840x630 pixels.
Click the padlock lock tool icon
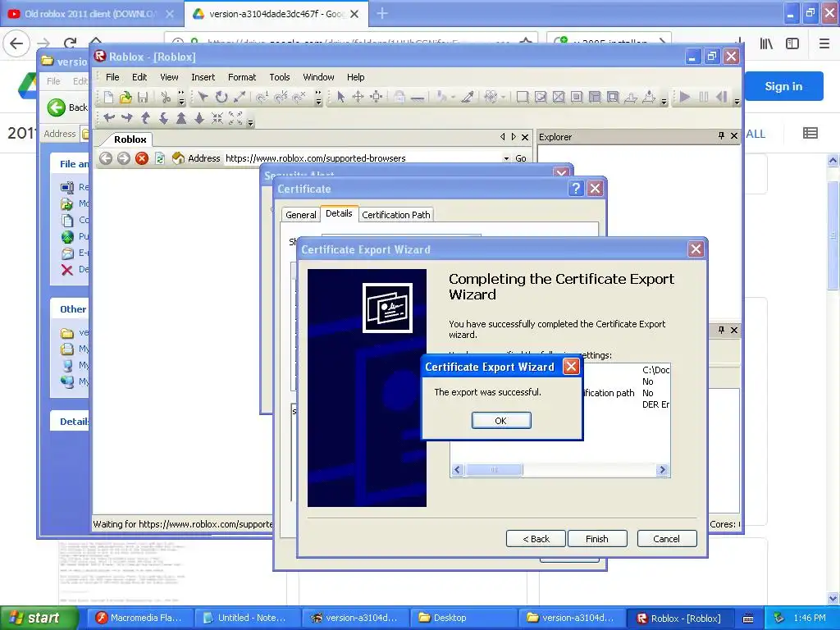coord(399,97)
